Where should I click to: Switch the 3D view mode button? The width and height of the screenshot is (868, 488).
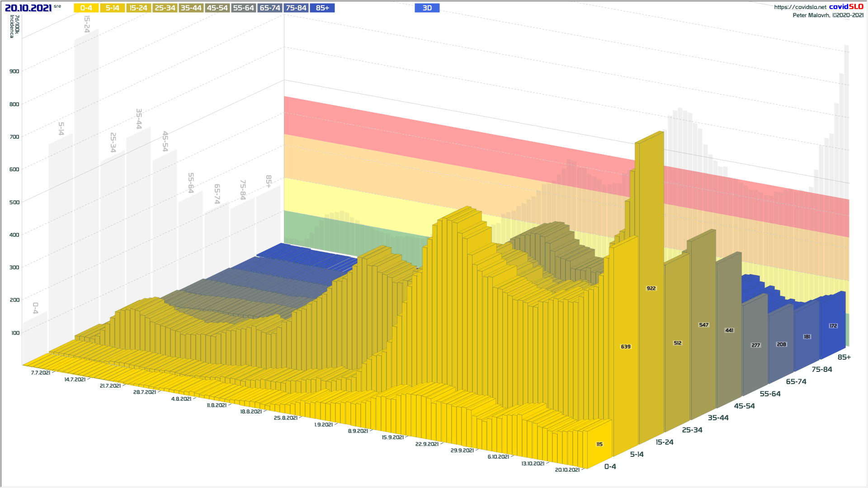[427, 8]
